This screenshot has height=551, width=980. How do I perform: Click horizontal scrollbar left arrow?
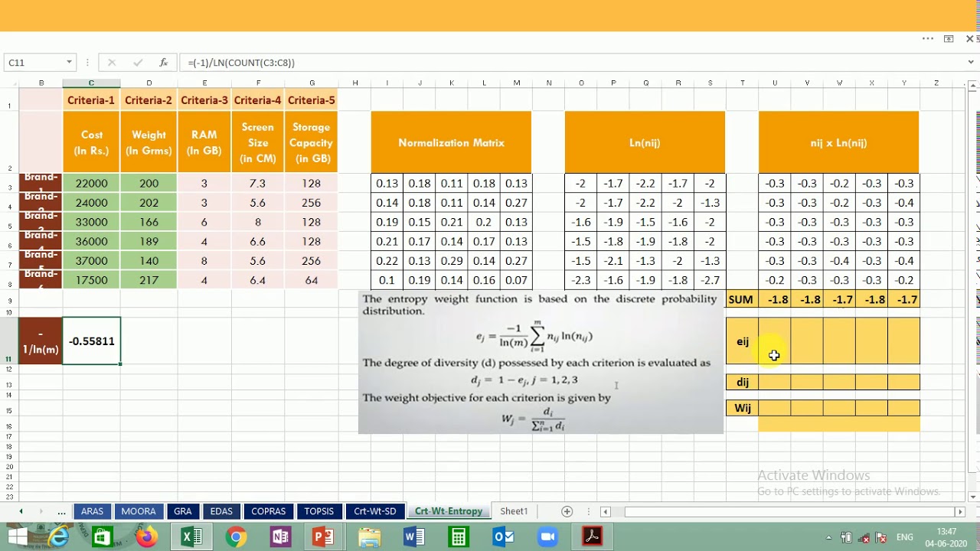click(605, 511)
